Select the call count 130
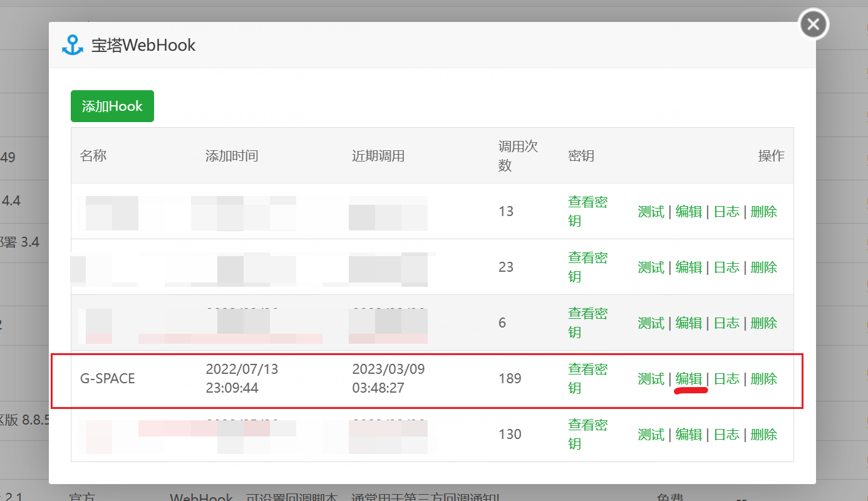The height and width of the screenshot is (501, 868). [510, 435]
